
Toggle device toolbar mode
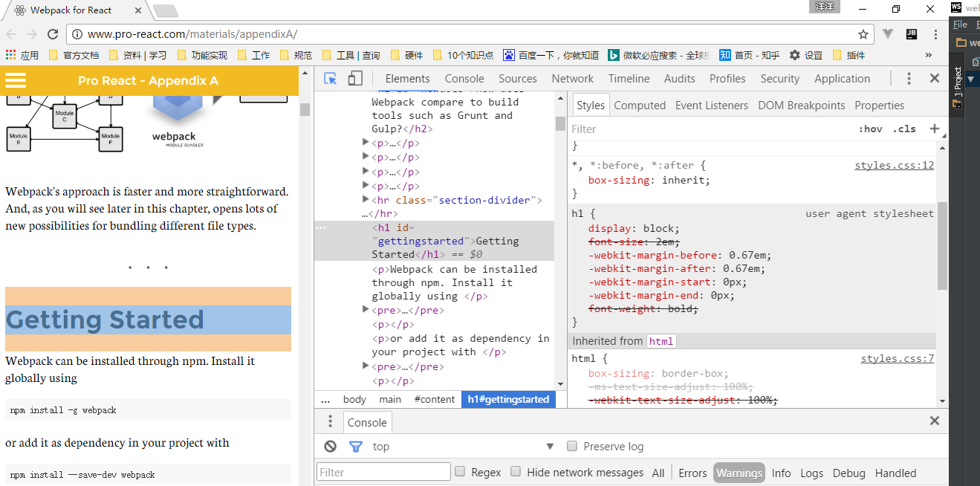click(x=355, y=78)
